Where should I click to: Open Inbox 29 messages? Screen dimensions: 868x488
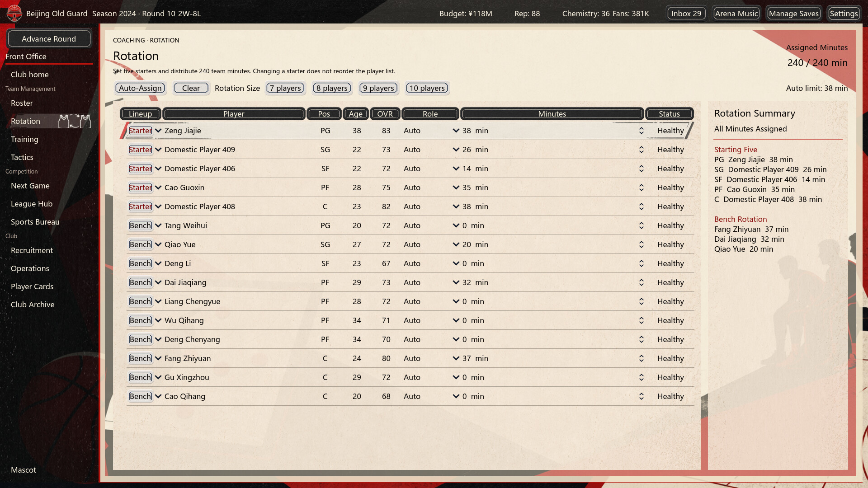click(x=686, y=14)
